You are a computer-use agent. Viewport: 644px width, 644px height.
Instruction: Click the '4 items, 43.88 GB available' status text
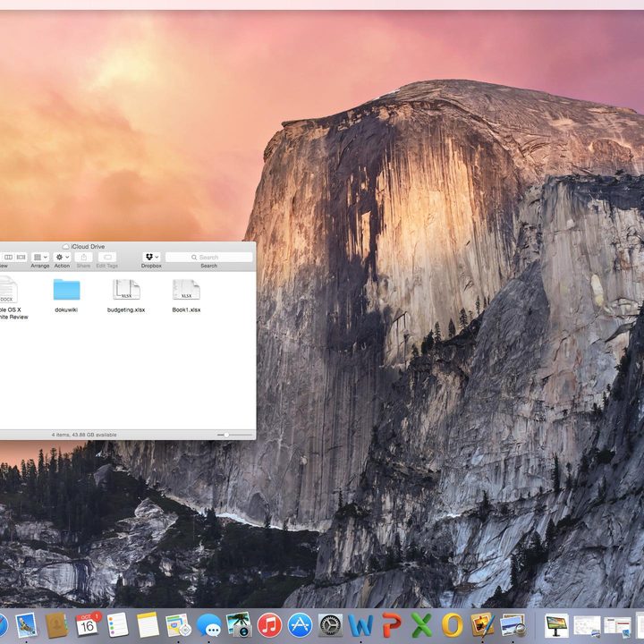click(84, 435)
